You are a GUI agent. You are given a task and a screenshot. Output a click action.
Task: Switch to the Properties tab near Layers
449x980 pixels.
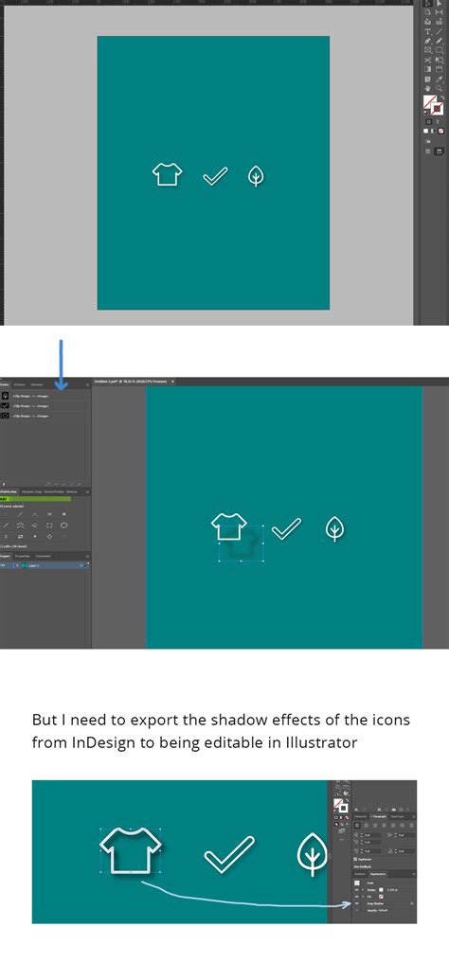click(23, 556)
